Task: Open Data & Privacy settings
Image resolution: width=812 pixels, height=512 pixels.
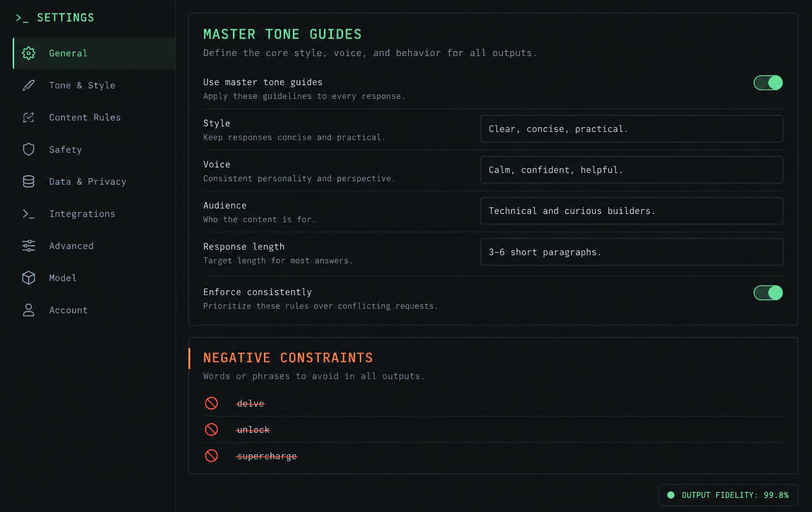Action: (x=94, y=181)
